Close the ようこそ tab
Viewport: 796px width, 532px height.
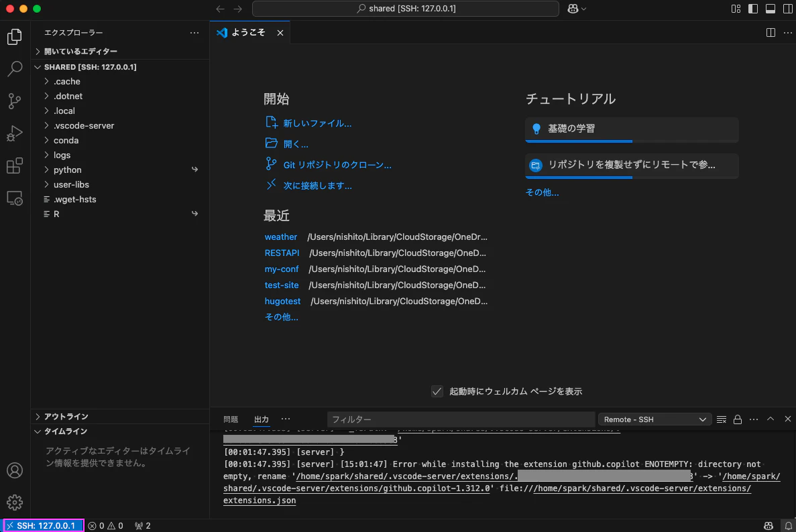pyautogui.click(x=280, y=32)
